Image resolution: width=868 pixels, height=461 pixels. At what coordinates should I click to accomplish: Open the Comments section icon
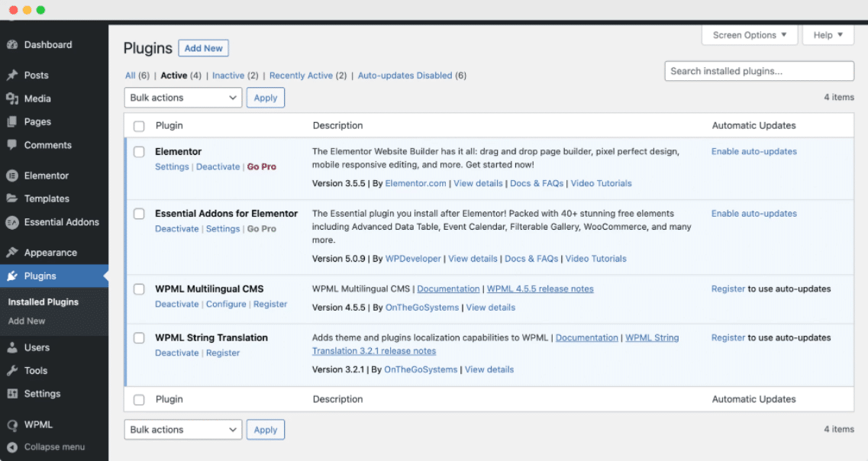tap(12, 145)
